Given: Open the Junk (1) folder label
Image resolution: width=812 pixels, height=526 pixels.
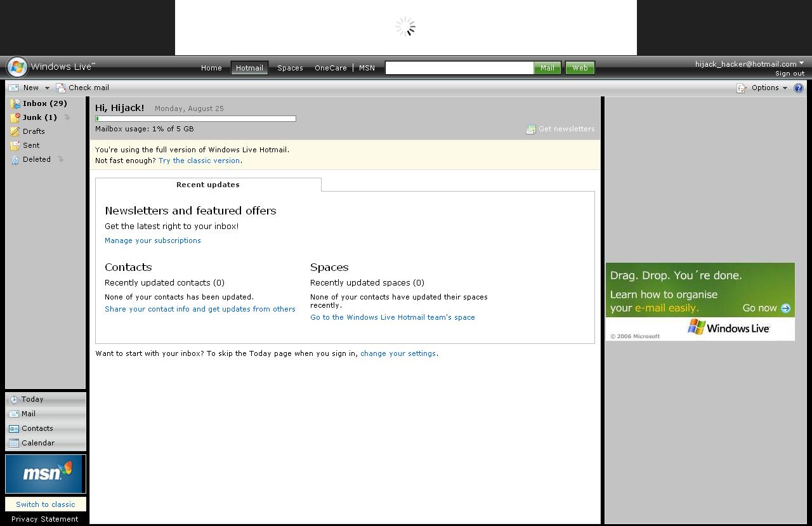Looking at the screenshot, I should pos(40,117).
